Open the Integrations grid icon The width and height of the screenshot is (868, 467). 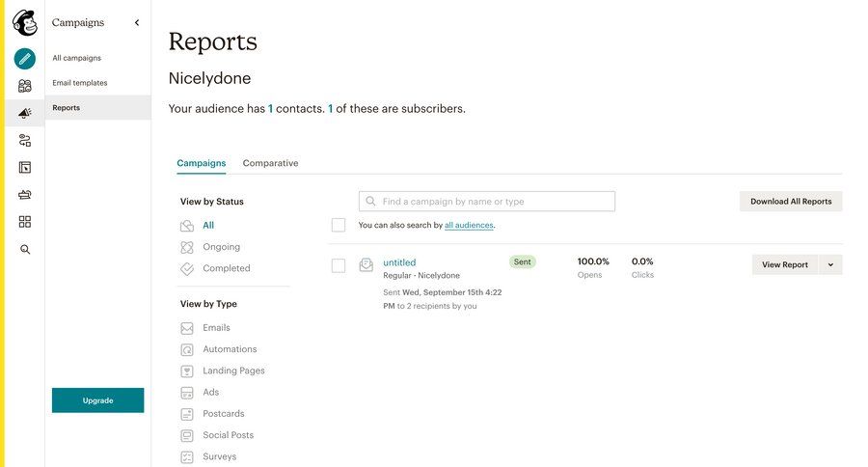[x=25, y=222]
